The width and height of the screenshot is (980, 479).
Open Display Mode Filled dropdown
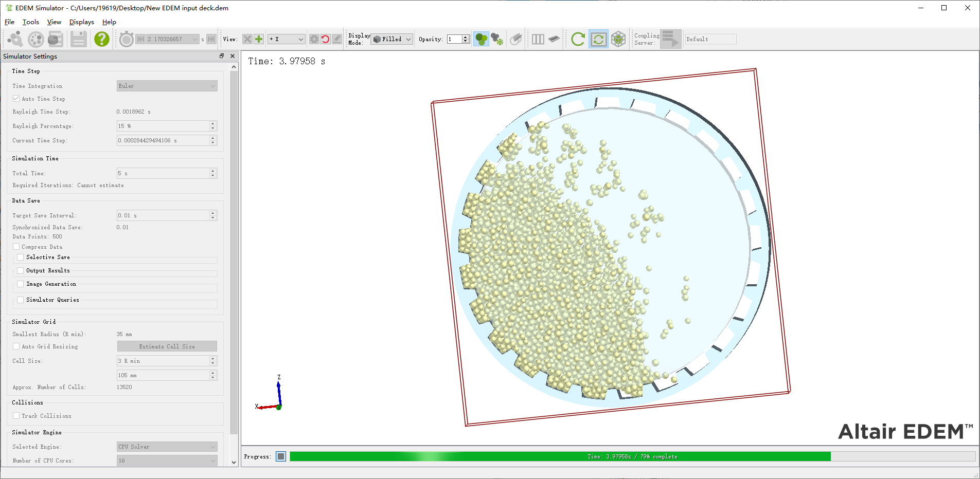392,39
